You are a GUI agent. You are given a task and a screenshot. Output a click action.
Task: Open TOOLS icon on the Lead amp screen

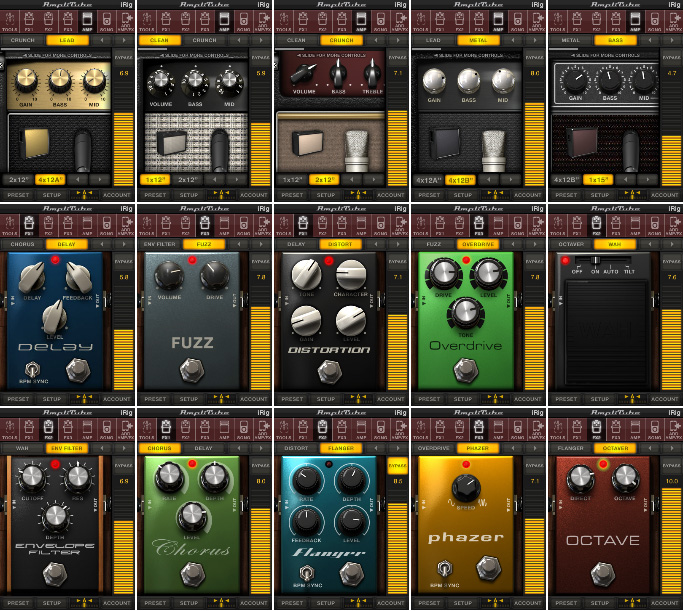pos(10,21)
